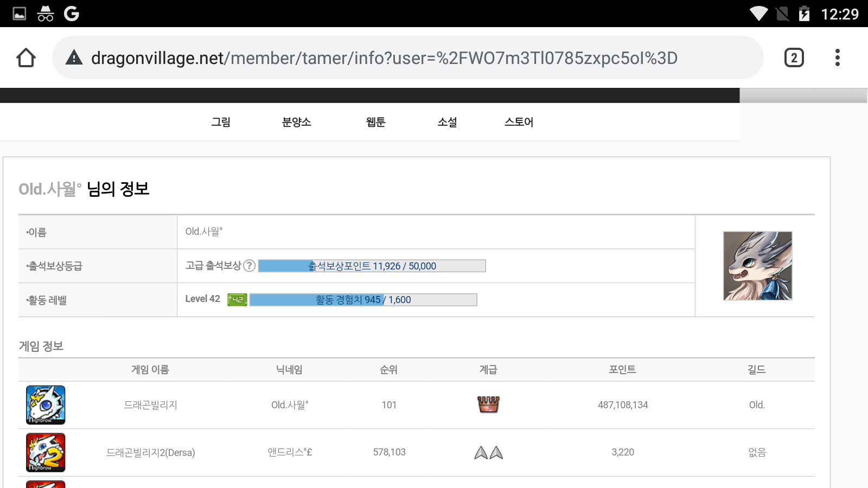
Task: Click the double-arrow rank icon for 드래곤빌리지2
Action: [488, 453]
